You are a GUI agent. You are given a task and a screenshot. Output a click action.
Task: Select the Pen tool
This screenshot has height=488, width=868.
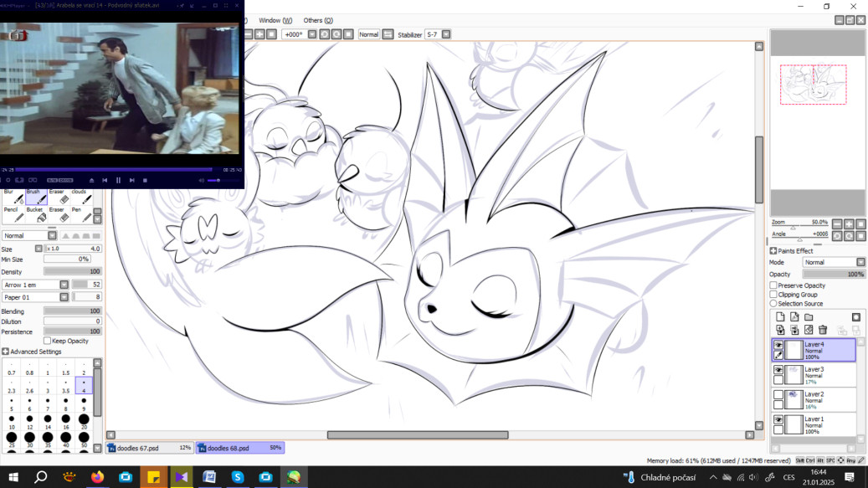(x=81, y=214)
